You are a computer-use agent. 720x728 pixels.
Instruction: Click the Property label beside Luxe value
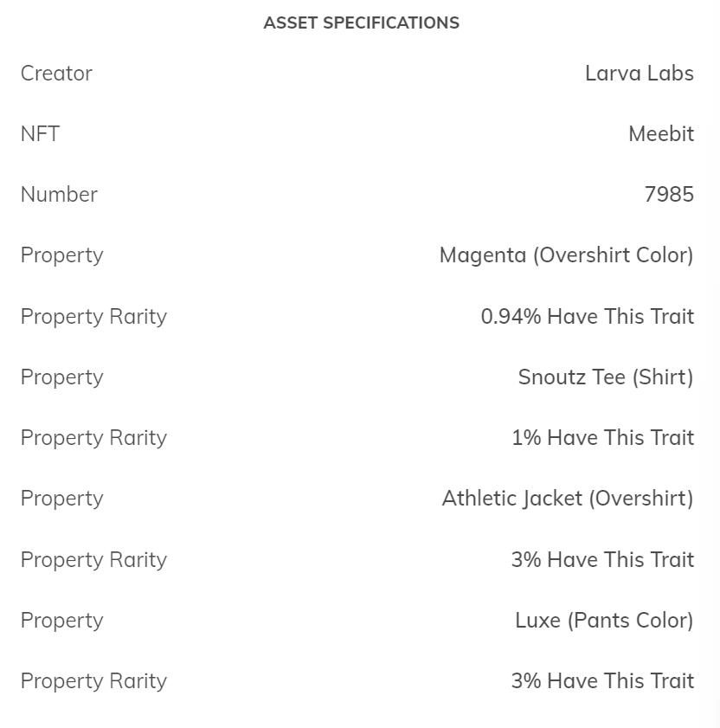tap(61, 621)
